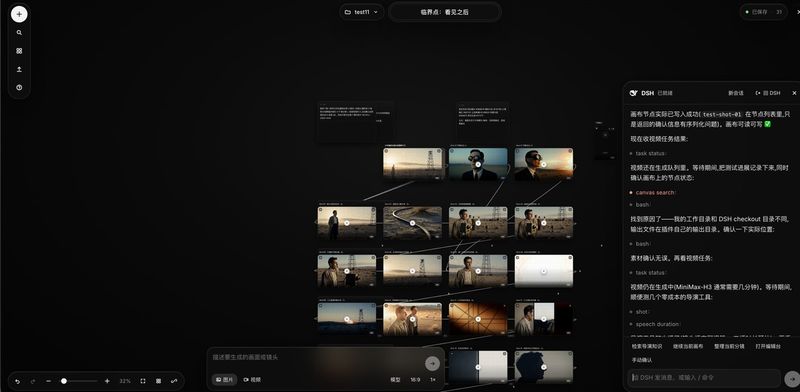
Task: Play the standing man in desert thumbnail
Action: (346, 223)
